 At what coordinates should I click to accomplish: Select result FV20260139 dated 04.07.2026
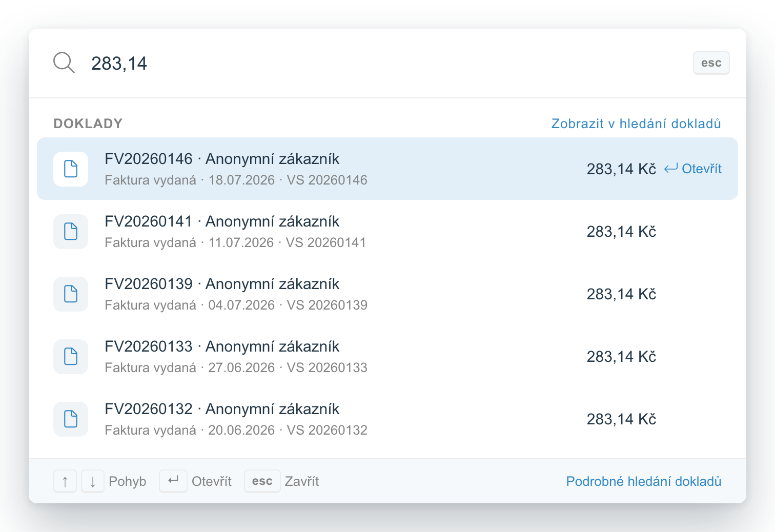[387, 294]
